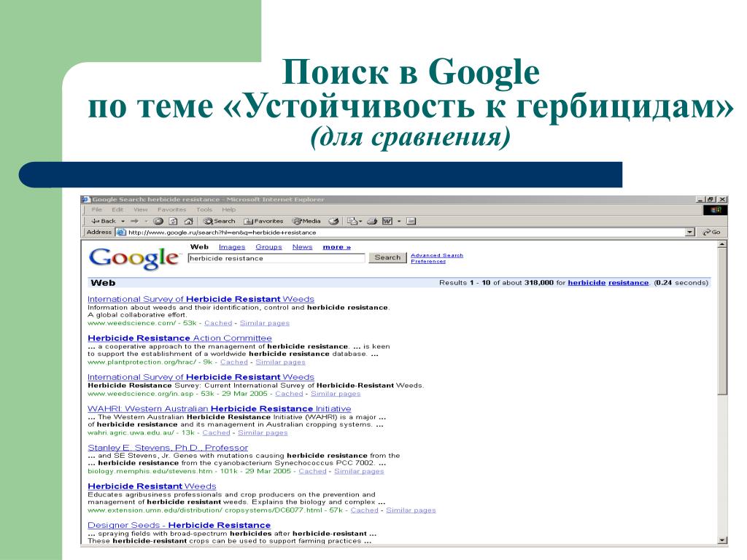Open Similar pages for biology.memphis.edu result

359,472
